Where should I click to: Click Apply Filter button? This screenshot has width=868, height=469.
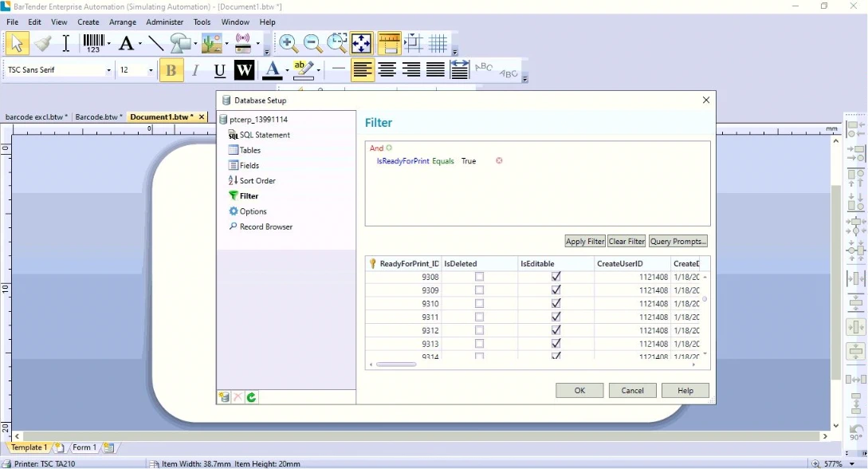(584, 242)
